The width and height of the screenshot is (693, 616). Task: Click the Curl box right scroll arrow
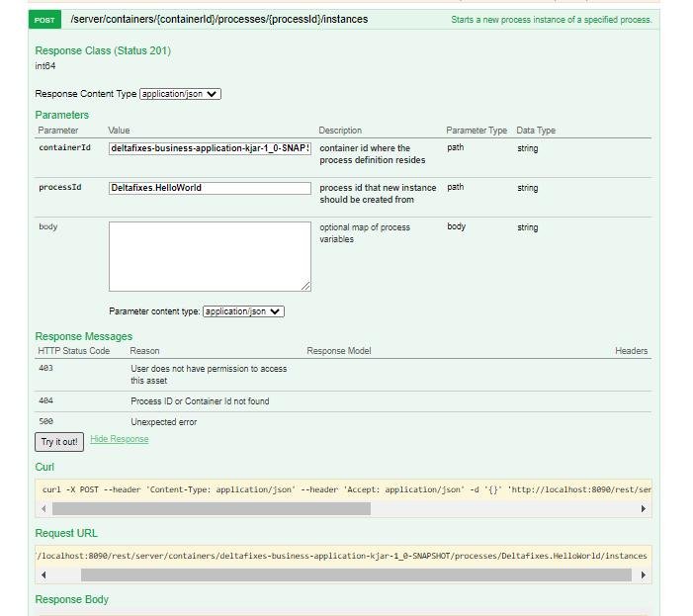tap(644, 509)
